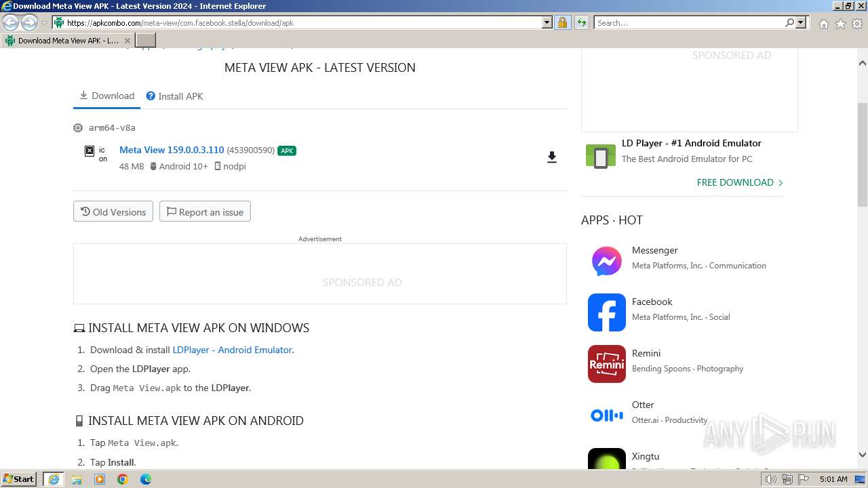Click the Old Versions button
This screenshot has width=868, height=488.
coord(113,211)
